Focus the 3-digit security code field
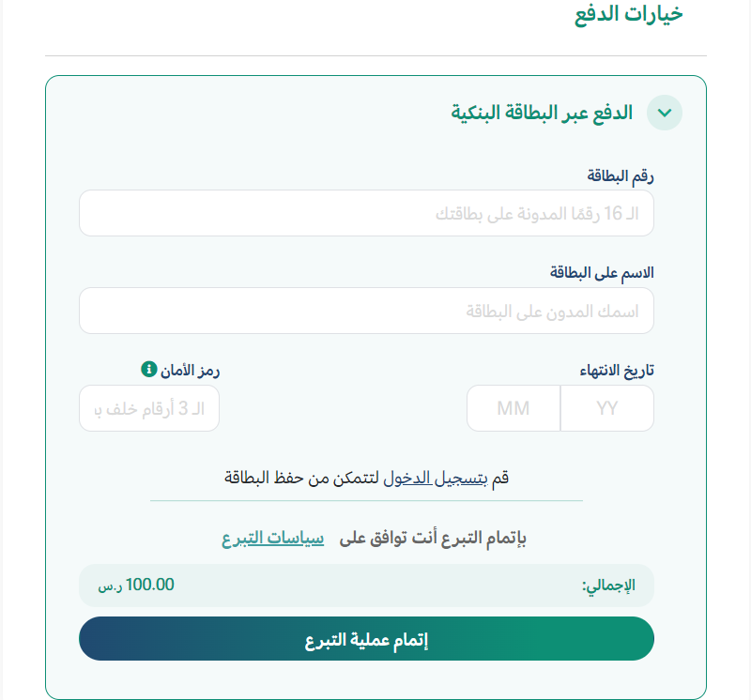 (x=149, y=408)
